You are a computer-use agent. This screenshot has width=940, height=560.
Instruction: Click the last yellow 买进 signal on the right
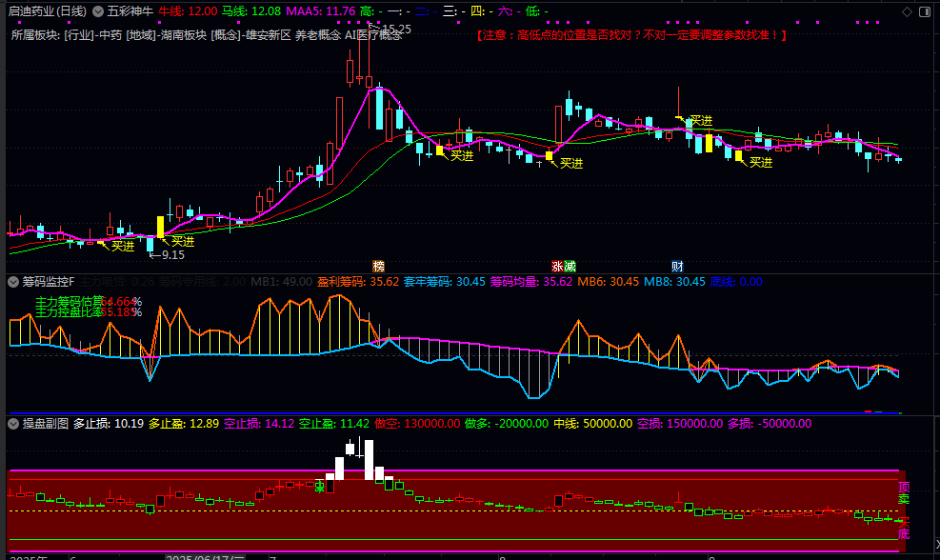[760, 163]
